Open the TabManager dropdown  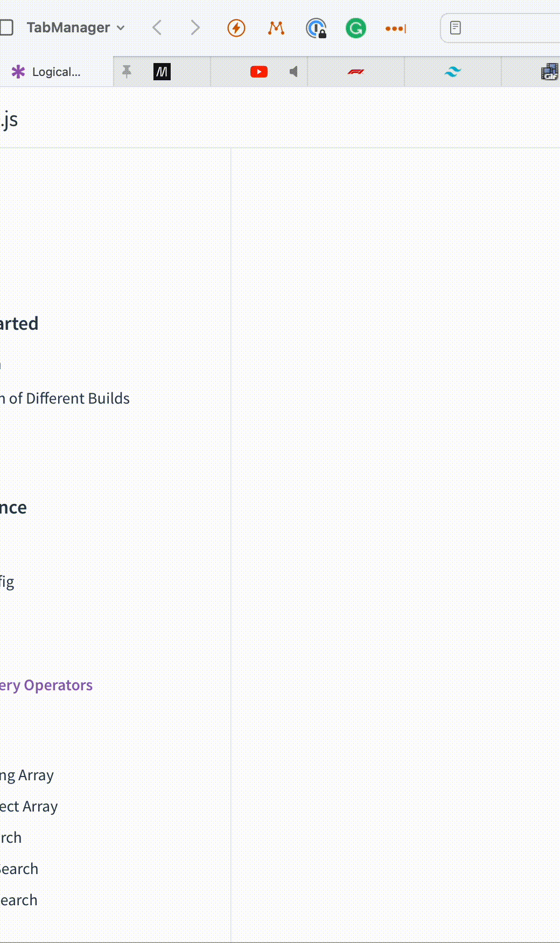(75, 27)
